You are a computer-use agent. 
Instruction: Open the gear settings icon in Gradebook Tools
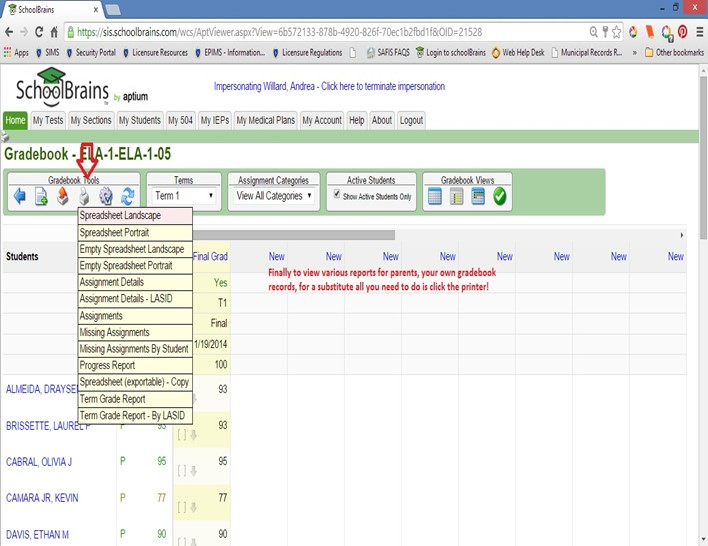[x=106, y=196]
